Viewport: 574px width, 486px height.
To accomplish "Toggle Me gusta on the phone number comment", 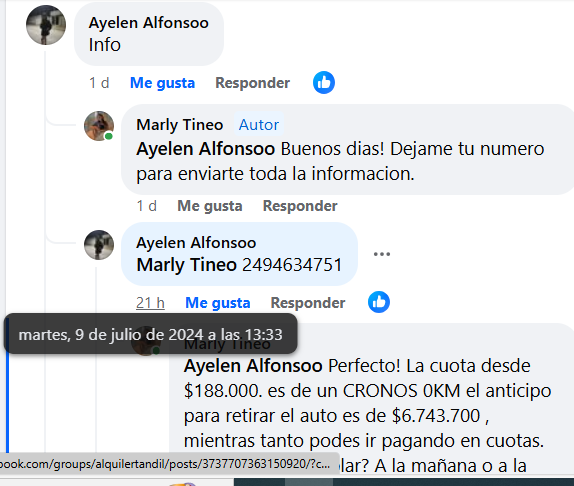I will point(218,303).
